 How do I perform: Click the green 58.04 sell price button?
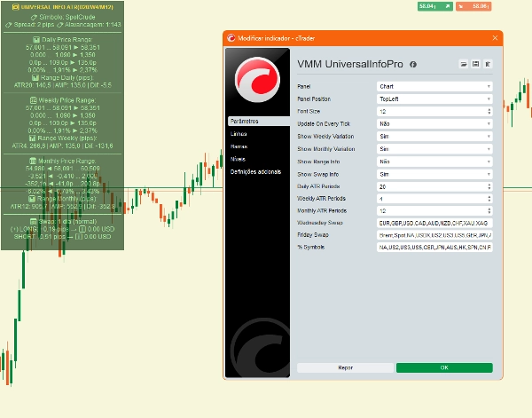[435, 6]
